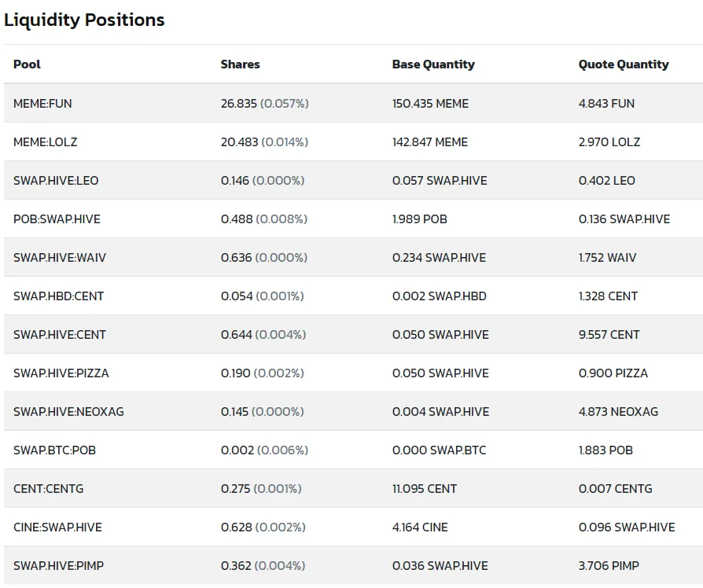This screenshot has height=588, width=703.
Task: Click the SWAP.BTC:POB pool name
Action: pyautogui.click(x=55, y=450)
